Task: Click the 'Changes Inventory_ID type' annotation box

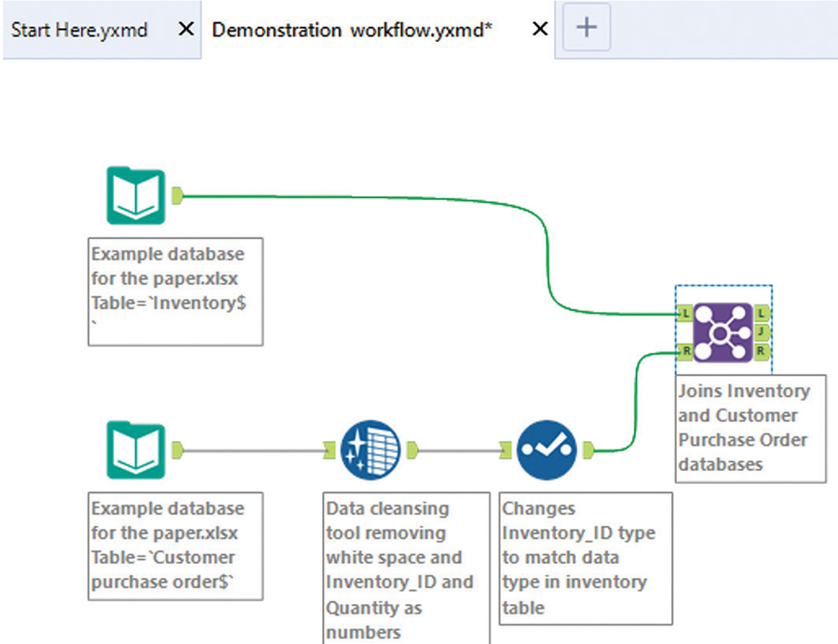Action: (x=585, y=557)
